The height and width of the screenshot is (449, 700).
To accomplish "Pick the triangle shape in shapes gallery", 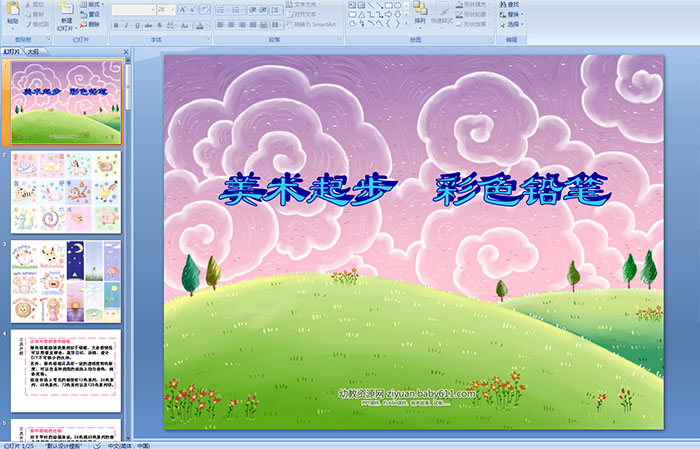I will click(361, 15).
